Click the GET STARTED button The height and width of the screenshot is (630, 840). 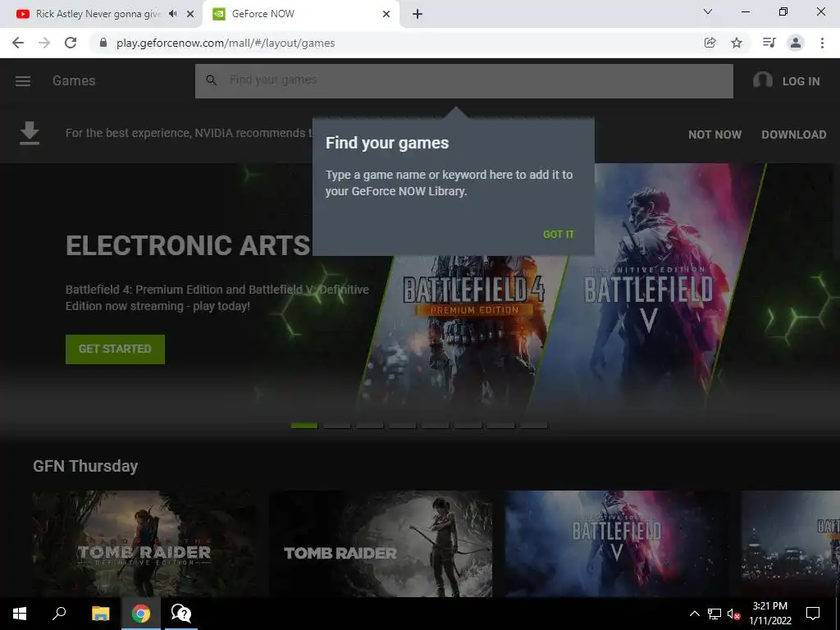pos(115,349)
